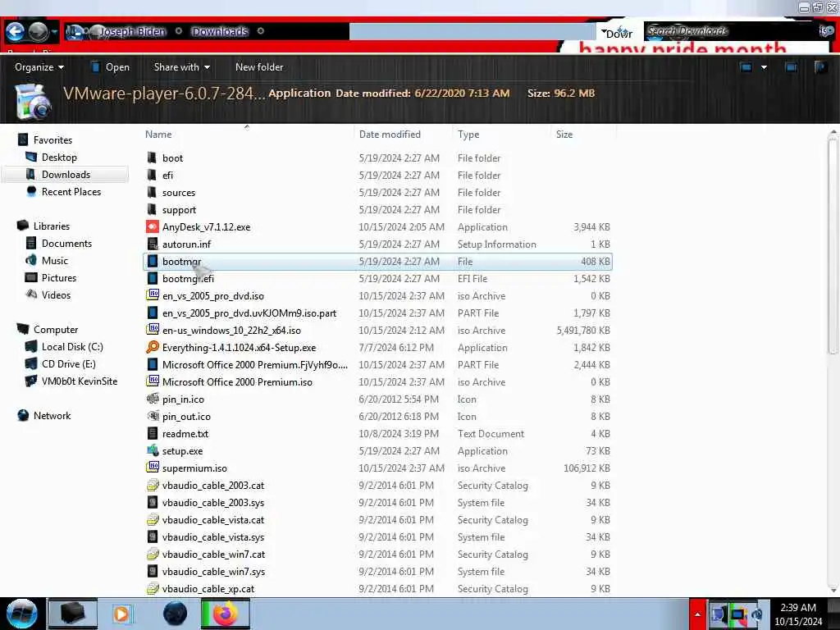The width and height of the screenshot is (840, 630).
Task: Click the Forward navigation arrow button
Action: pyautogui.click(x=38, y=32)
